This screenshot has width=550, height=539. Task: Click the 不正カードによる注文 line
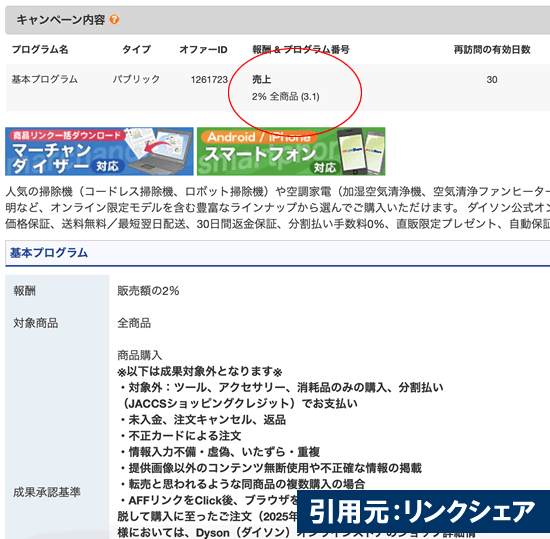pos(180,436)
